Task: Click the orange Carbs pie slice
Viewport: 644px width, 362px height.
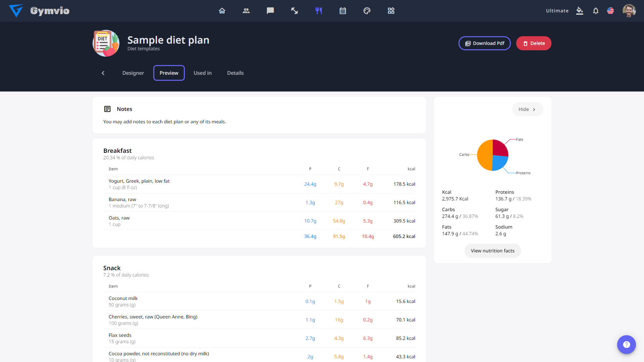Action: (484, 155)
